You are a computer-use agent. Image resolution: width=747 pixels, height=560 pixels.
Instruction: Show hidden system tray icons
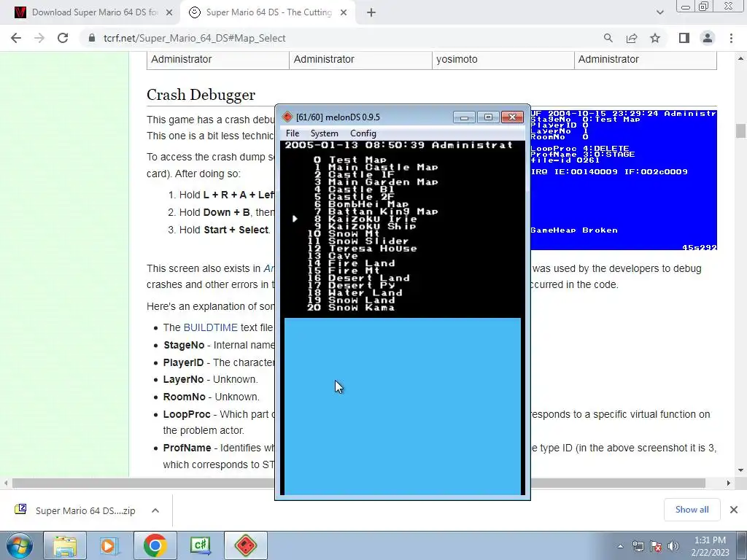620,546
